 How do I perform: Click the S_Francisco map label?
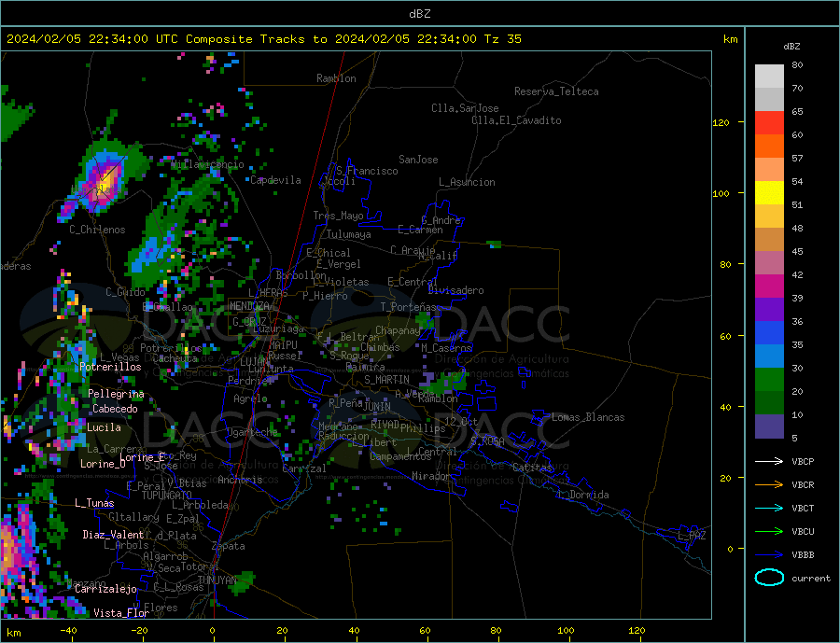[x=367, y=171]
